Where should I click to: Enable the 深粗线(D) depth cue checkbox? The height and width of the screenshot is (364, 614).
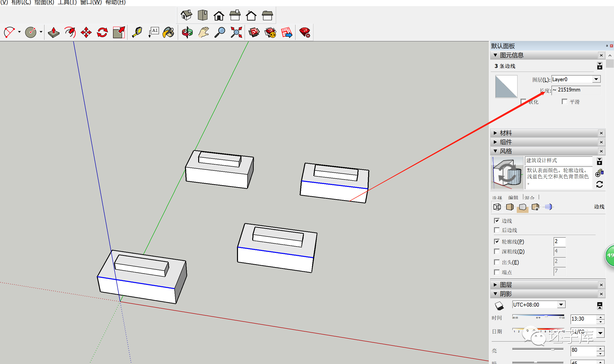pos(497,251)
